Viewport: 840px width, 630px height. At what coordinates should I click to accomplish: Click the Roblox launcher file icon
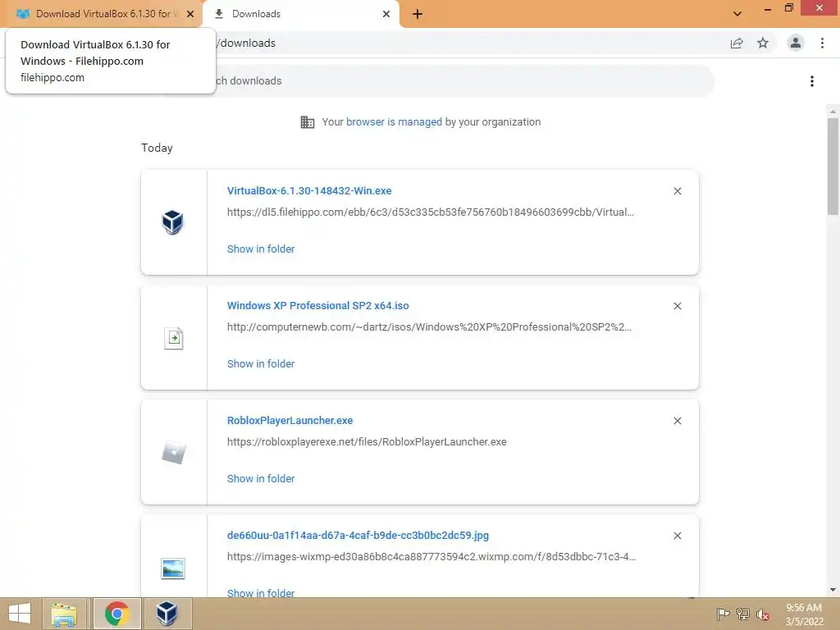coord(173,452)
